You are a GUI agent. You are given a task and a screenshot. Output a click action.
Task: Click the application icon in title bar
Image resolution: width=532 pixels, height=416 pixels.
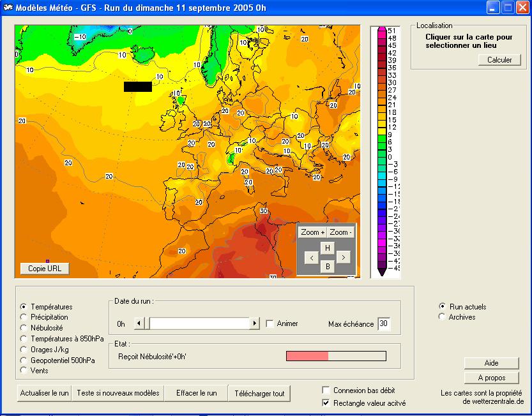click(x=7, y=8)
